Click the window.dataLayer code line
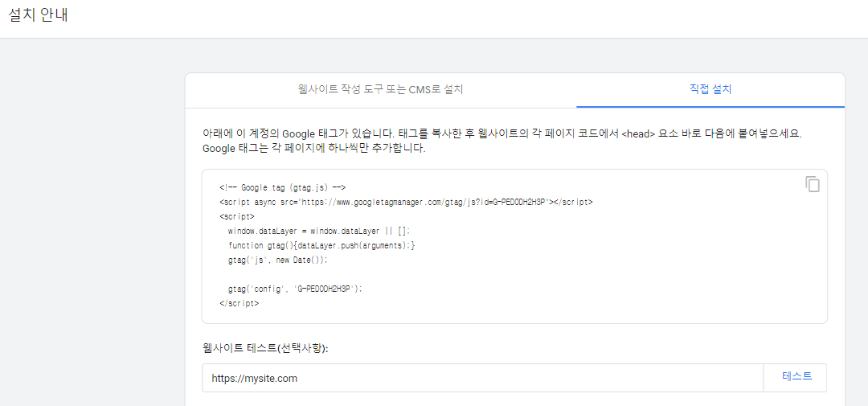868x406 pixels. pyautogui.click(x=319, y=231)
